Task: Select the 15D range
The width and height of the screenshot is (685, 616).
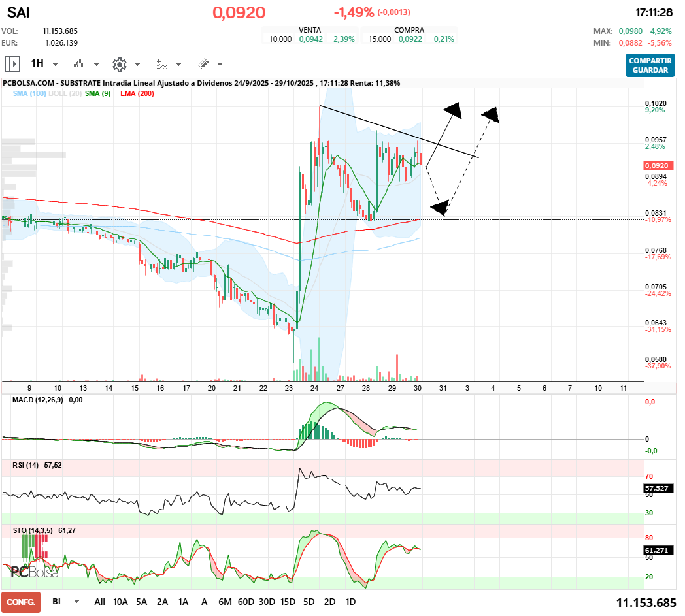Action: (288, 602)
